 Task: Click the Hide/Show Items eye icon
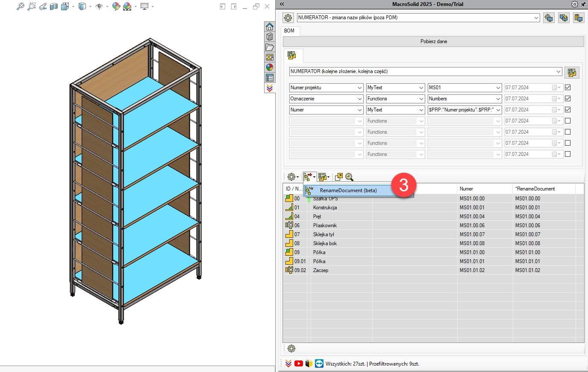(x=99, y=6)
